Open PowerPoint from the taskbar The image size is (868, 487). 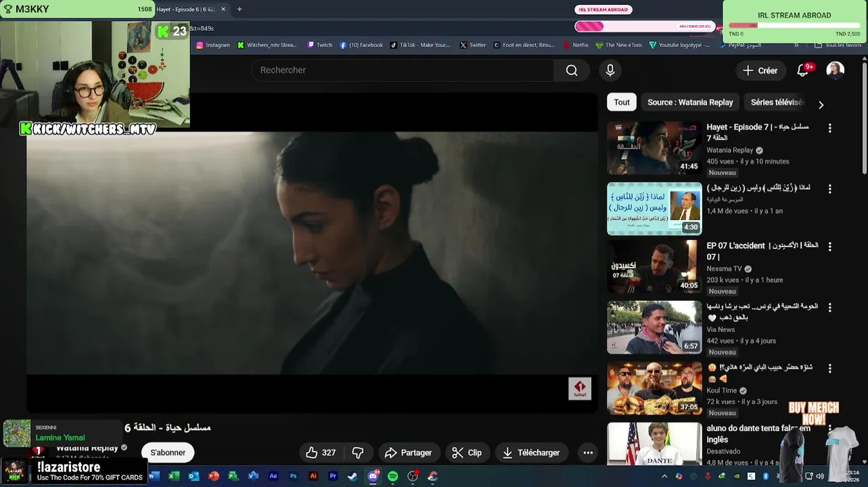214,476
